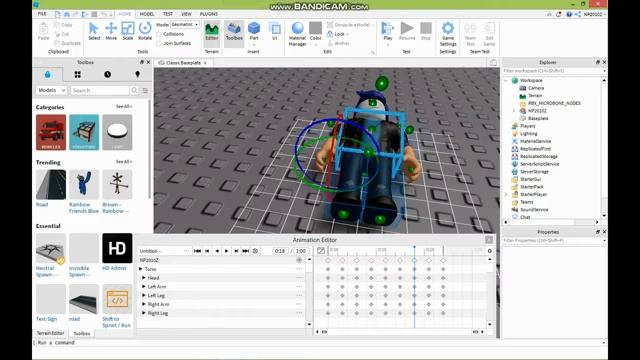Toggle curve editor view in Animation Editor
The height and width of the screenshot is (360, 640).
click(x=321, y=251)
